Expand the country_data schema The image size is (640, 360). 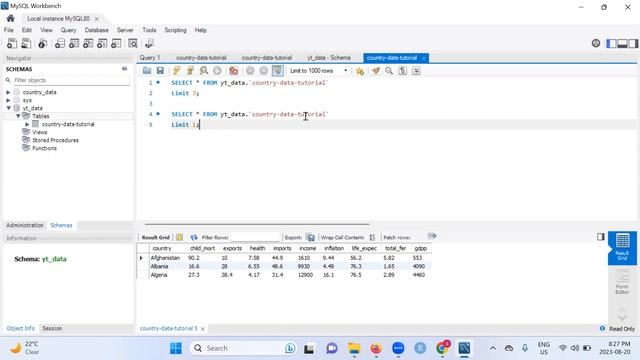[x=8, y=92]
